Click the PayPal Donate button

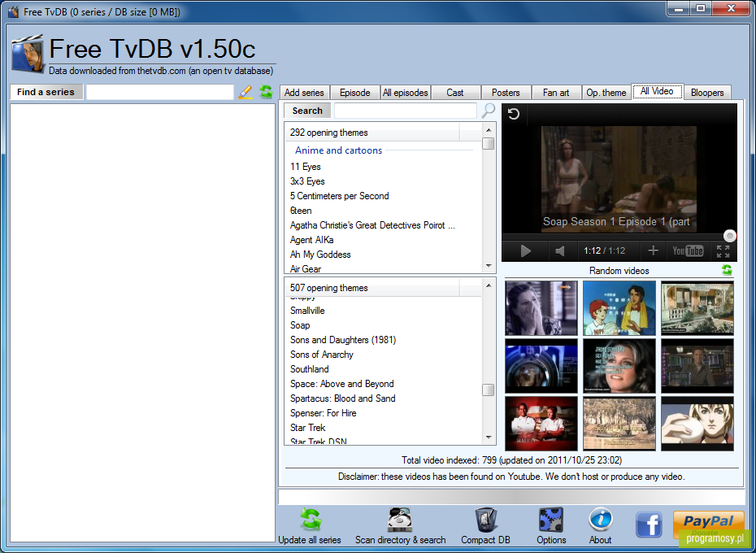[708, 525]
